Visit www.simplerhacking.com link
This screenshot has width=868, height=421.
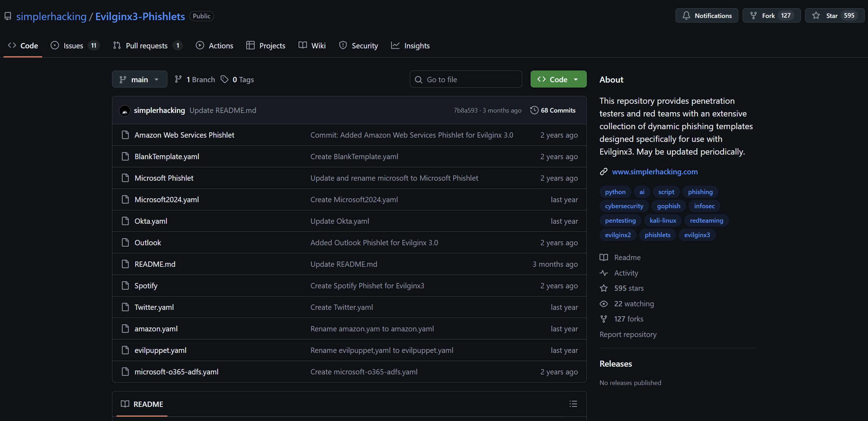coord(655,172)
